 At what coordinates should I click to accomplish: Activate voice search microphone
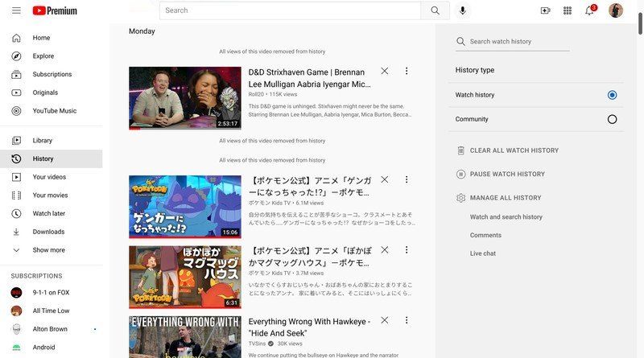462,10
